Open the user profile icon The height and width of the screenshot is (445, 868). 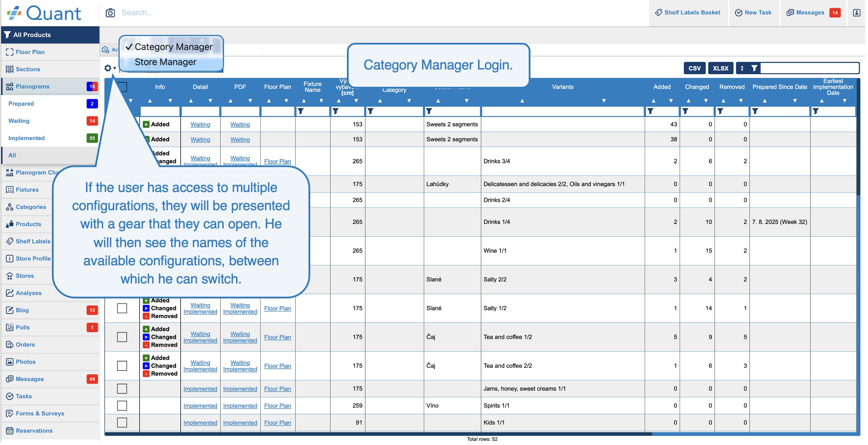pyautogui.click(x=857, y=13)
